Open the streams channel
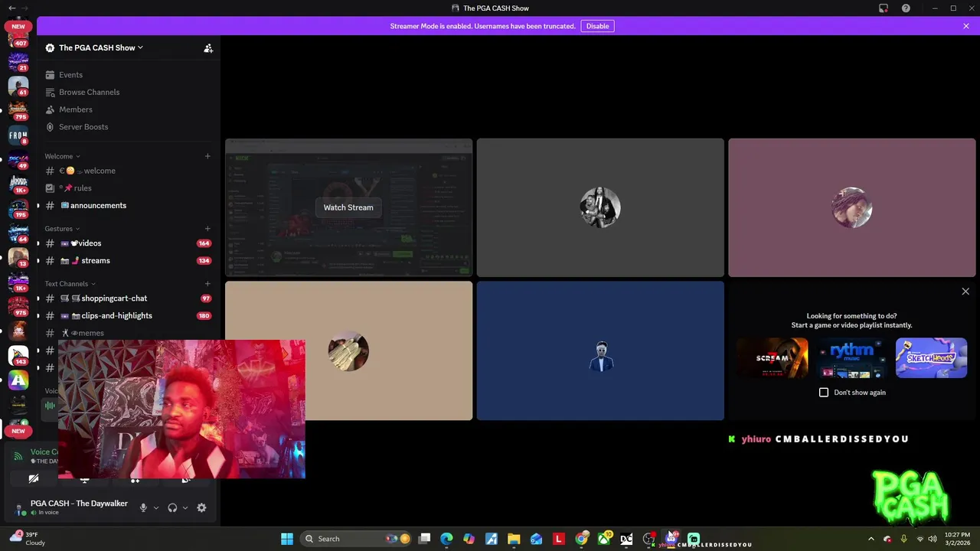980x551 pixels. [129, 261]
